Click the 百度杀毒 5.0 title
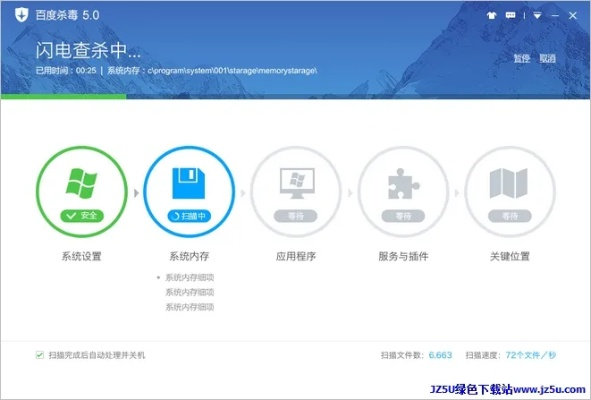Image resolution: width=591 pixels, height=400 pixels. 67,15
